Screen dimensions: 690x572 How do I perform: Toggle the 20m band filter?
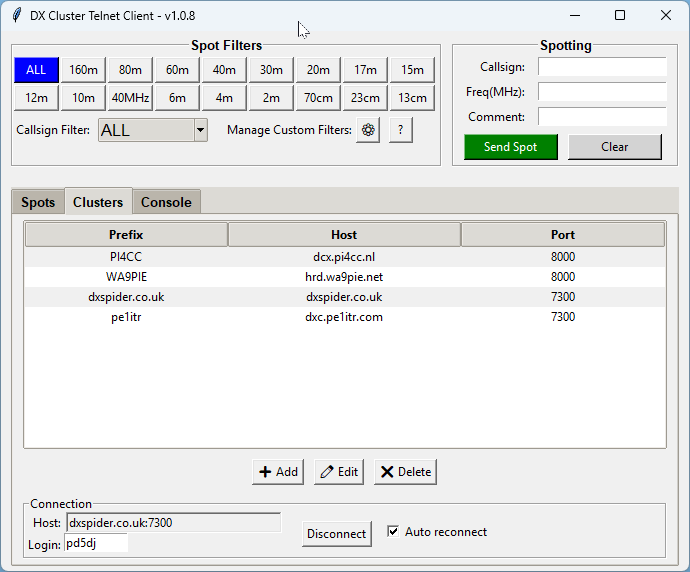[x=318, y=70]
